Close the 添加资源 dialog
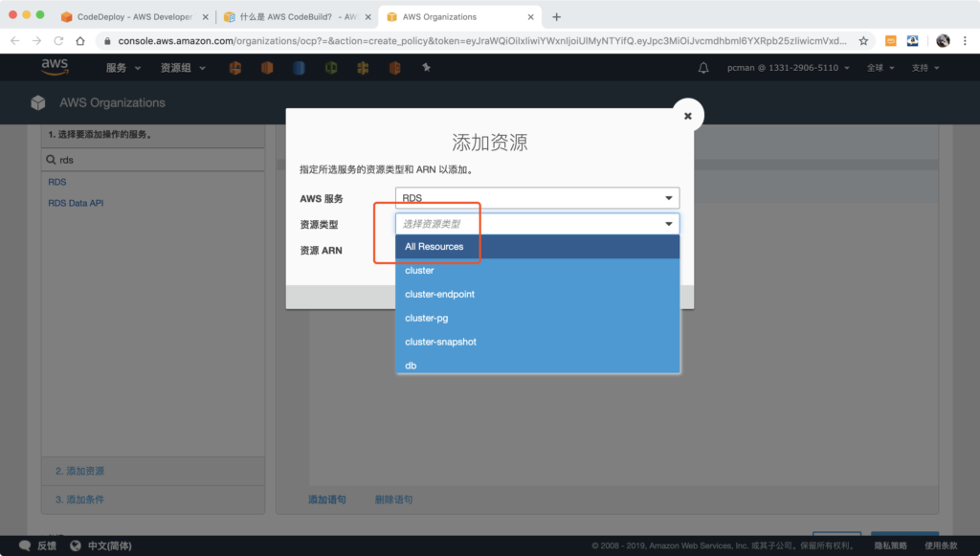The image size is (980, 556). coord(687,116)
